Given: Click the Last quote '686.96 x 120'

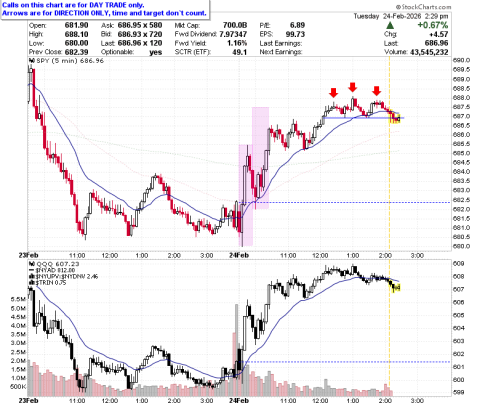Looking at the screenshot, I should point(140,43).
